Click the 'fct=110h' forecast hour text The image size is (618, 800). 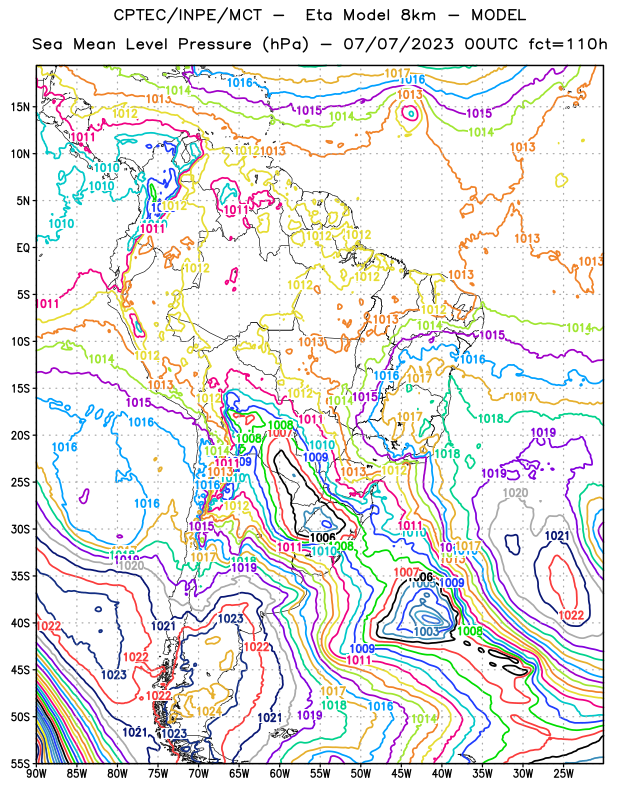(x=567, y=44)
